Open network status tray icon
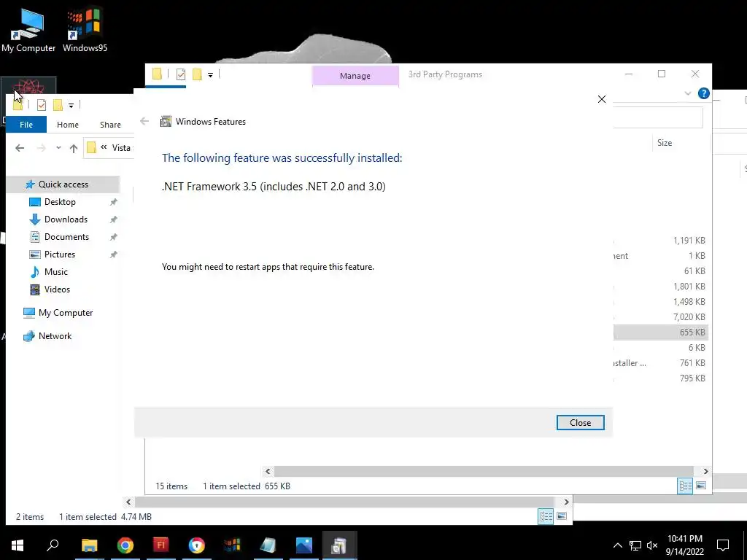The height and width of the screenshot is (560, 747). 635,545
